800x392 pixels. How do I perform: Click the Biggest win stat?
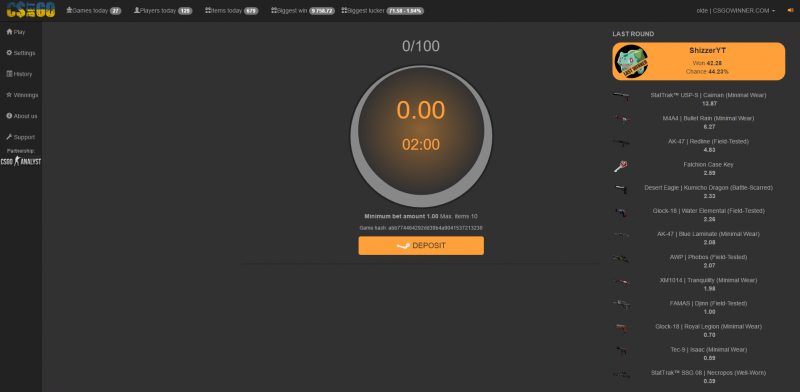click(x=303, y=11)
